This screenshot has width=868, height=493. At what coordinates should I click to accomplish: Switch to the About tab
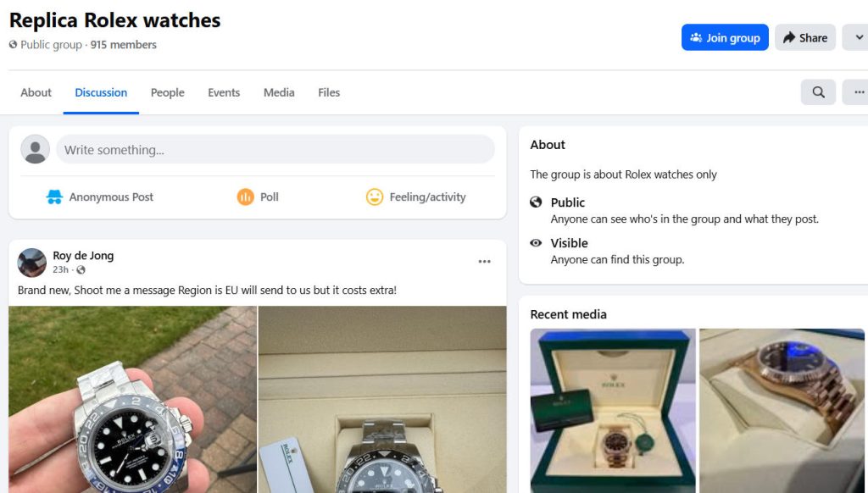tap(36, 92)
